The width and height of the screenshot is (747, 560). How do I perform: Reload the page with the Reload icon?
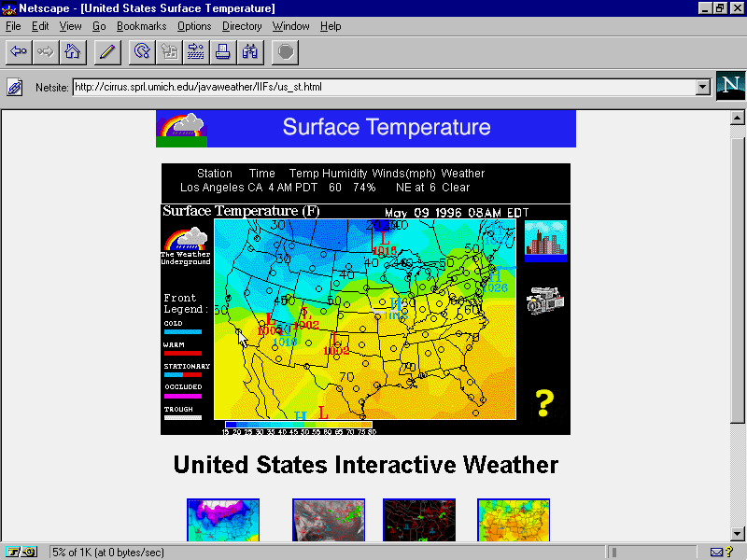click(142, 51)
